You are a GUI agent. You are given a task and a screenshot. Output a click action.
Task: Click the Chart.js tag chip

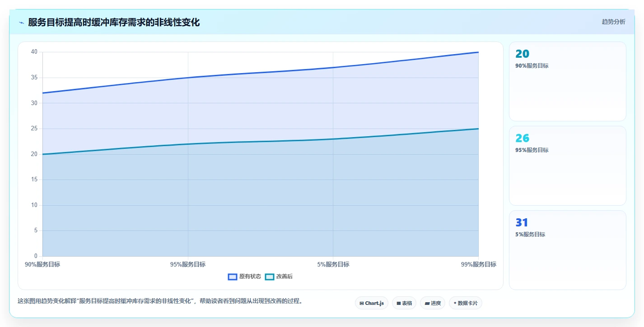pyautogui.click(x=372, y=303)
